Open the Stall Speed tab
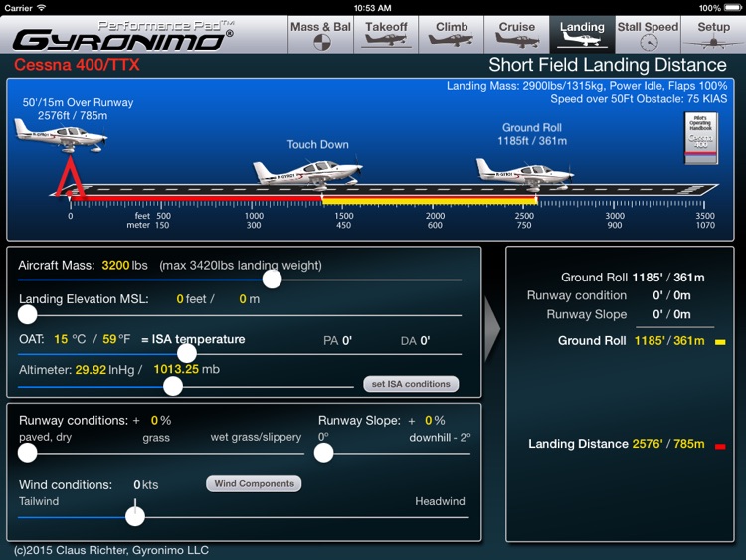746x560 pixels. [x=648, y=34]
